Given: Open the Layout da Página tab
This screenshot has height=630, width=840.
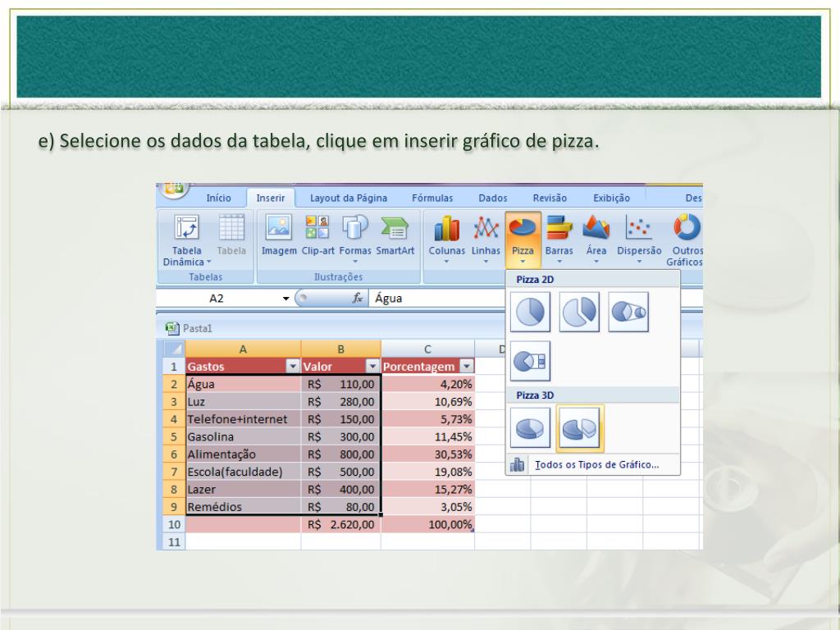Looking at the screenshot, I should tap(348, 199).
